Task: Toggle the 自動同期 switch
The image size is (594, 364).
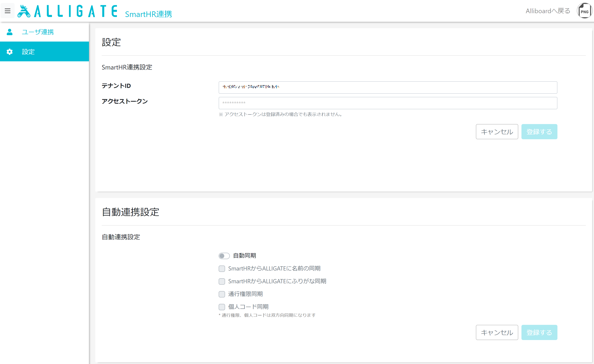Action: coord(224,256)
